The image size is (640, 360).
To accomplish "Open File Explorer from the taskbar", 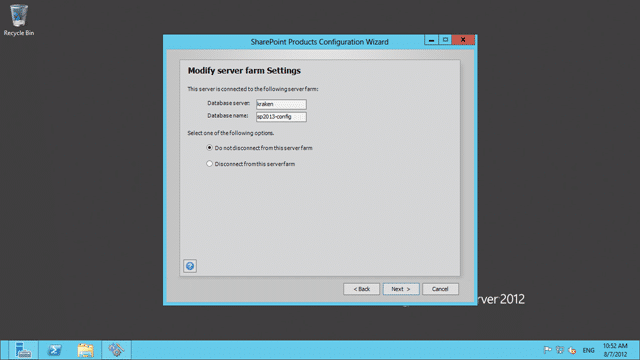I will tap(85, 350).
